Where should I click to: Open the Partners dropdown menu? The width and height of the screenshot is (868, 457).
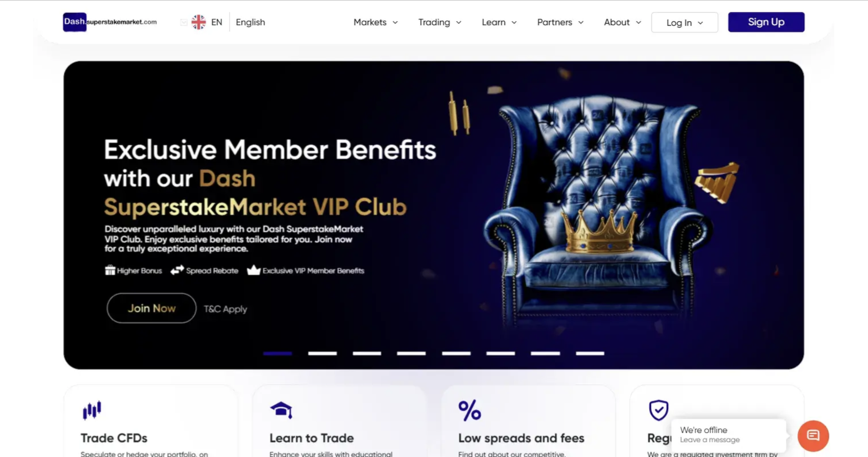coord(560,22)
